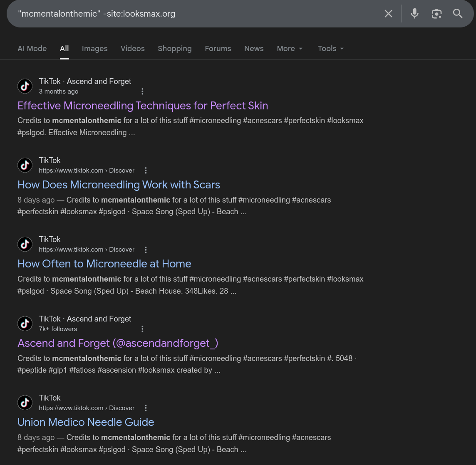476x465 pixels.
Task: Click tiktok.com › Discover URL above How Often to Microneedle
Action: pyautogui.click(x=87, y=250)
